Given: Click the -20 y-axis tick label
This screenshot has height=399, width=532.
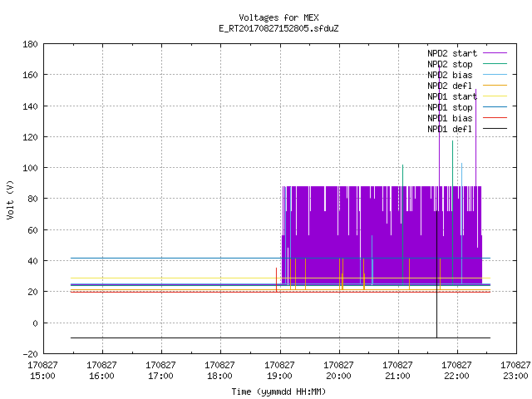Looking at the screenshot, I should click(30, 354).
